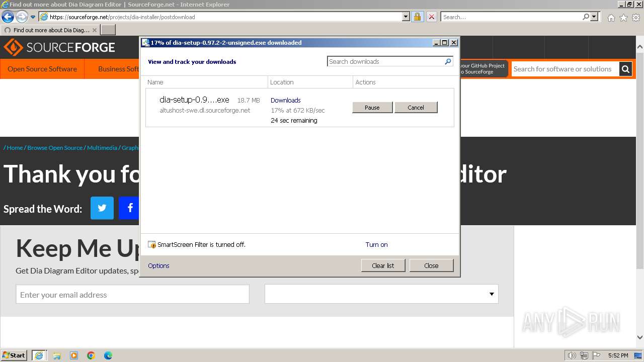The image size is (644, 362).
Task: Open the Downloads folder location link
Action: coord(285,100)
